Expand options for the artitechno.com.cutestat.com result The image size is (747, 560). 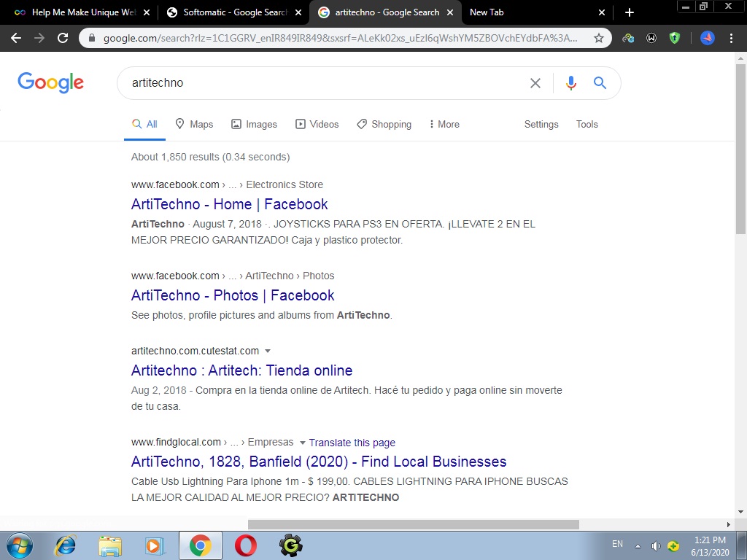click(268, 351)
